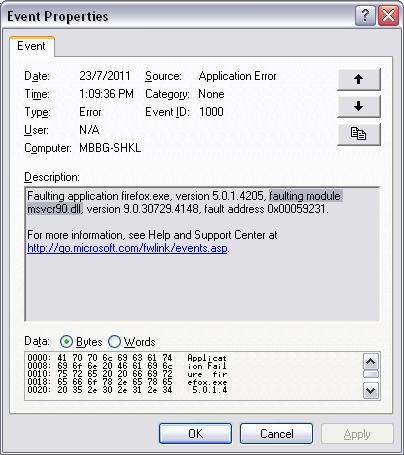This screenshot has width=404, height=455.
Task: Click 'firefox.exe' in the description
Action: [x=146, y=196]
